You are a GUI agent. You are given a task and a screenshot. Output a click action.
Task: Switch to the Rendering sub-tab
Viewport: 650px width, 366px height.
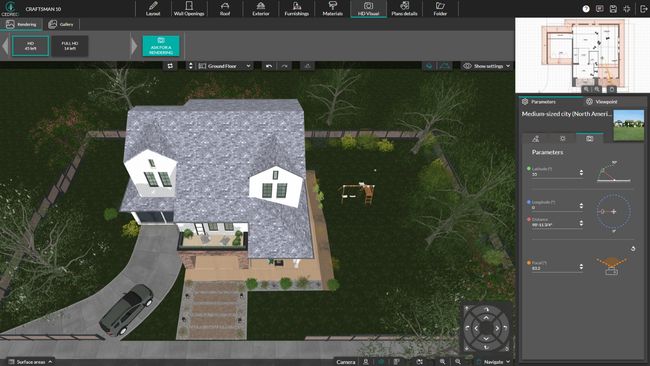[x=21, y=24]
